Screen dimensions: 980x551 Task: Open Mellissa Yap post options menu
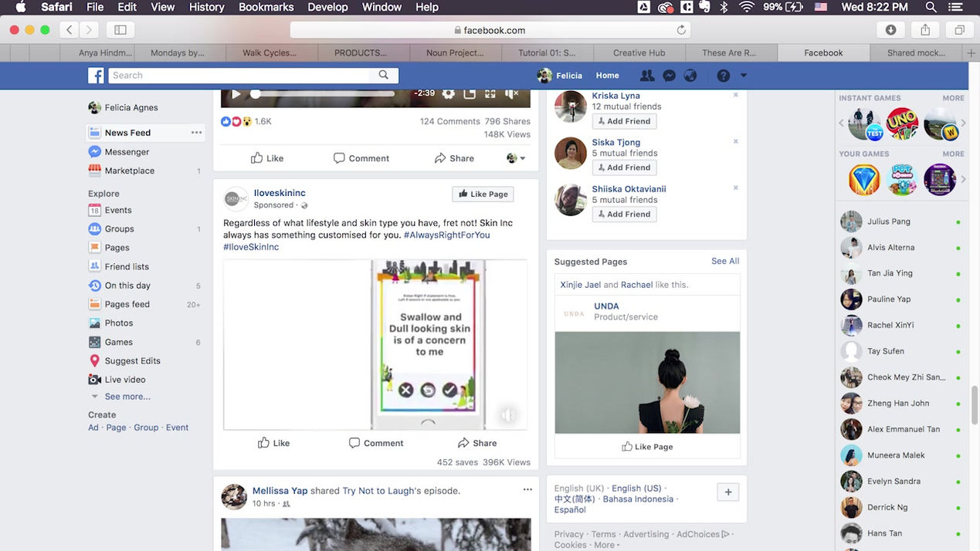(x=527, y=490)
